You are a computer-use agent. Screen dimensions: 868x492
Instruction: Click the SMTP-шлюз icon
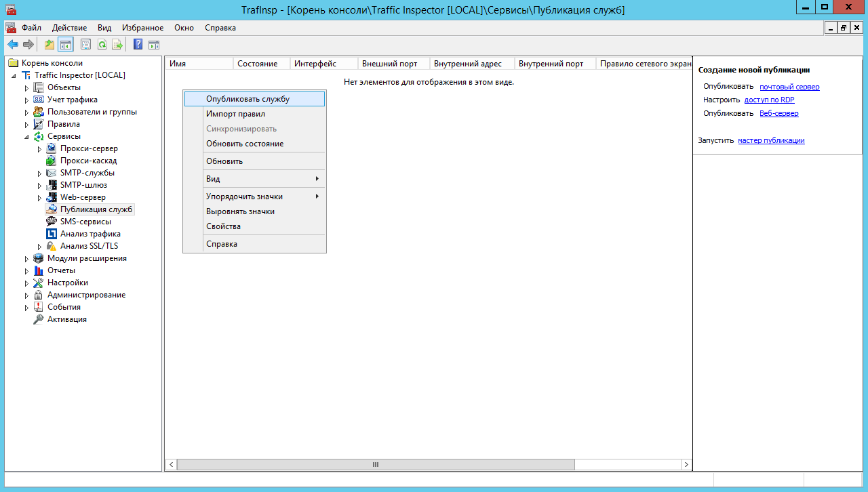(52, 185)
